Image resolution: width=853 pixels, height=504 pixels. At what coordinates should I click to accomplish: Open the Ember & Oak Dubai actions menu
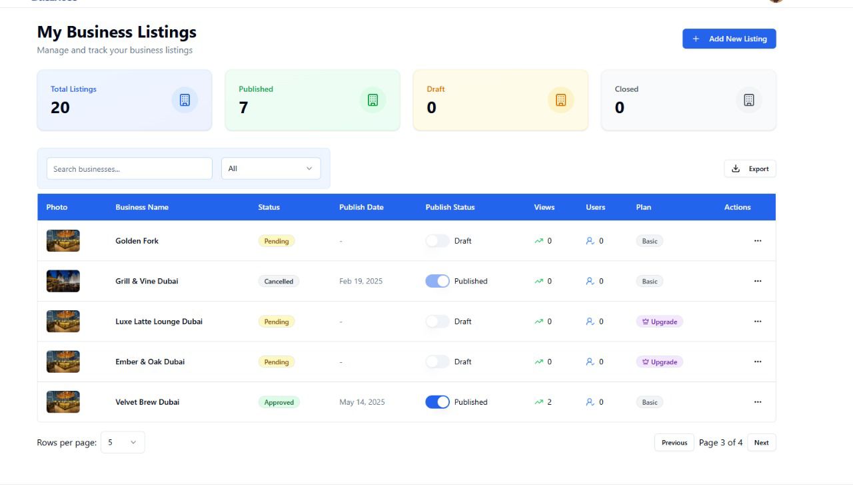tap(758, 362)
